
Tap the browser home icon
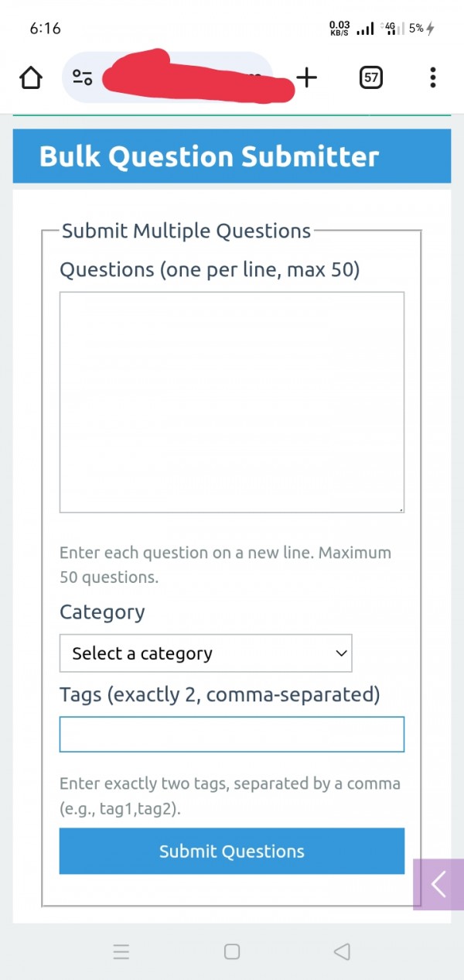click(x=30, y=77)
